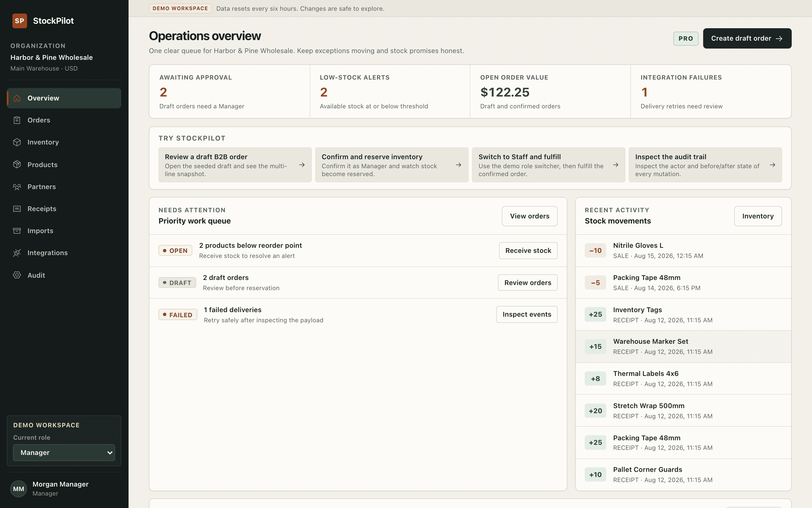Viewport: 812px width, 508px height.
Task: Click the Receive stock button
Action: point(528,251)
